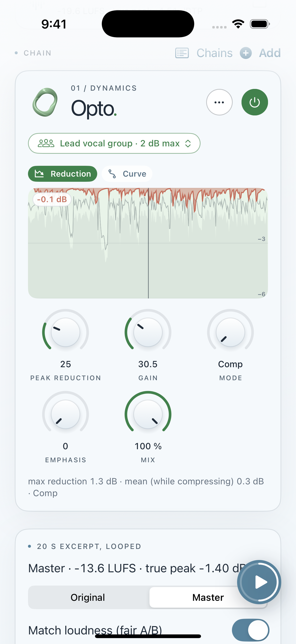
Task: Tap the Opto green ring logo
Action: click(45, 102)
